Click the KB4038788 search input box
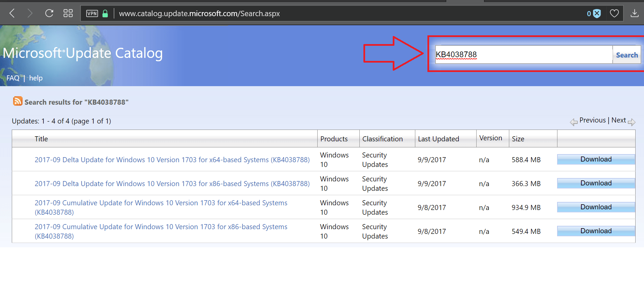The image size is (644, 281). [524, 55]
